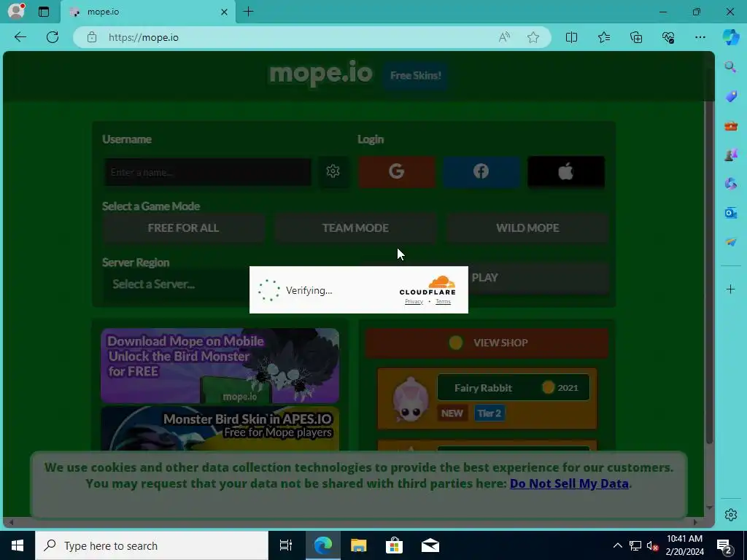Click the Enter a name field

click(208, 172)
